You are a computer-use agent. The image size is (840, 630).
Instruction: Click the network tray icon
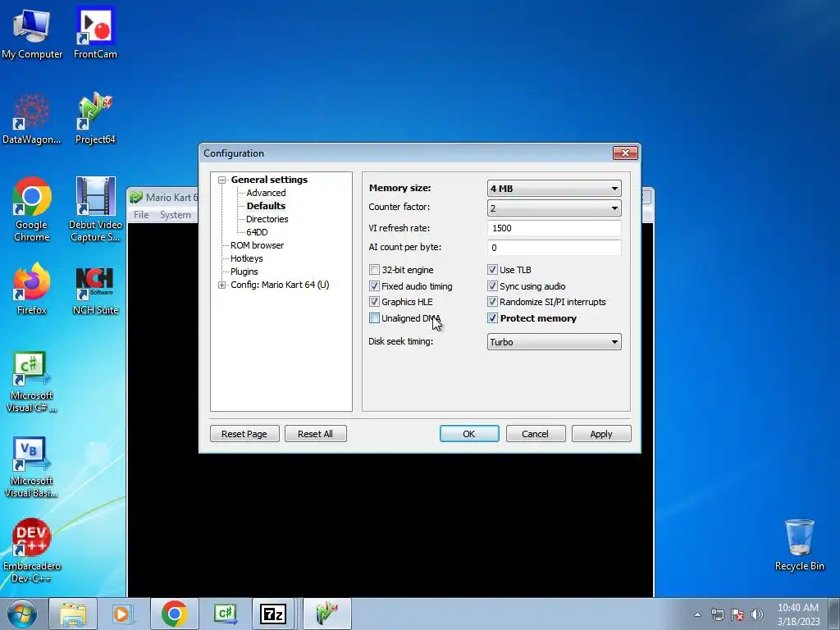717,614
